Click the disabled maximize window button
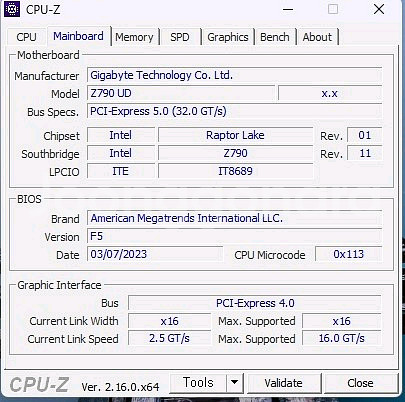The width and height of the screenshot is (405, 402). click(333, 9)
